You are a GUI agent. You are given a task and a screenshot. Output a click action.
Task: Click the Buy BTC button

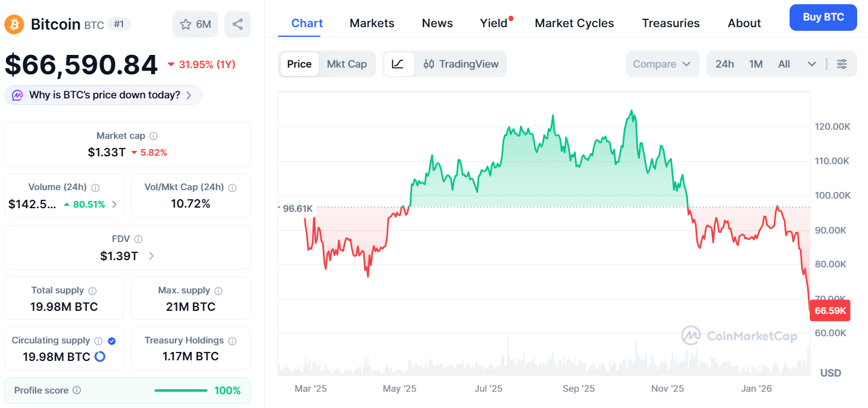(823, 17)
